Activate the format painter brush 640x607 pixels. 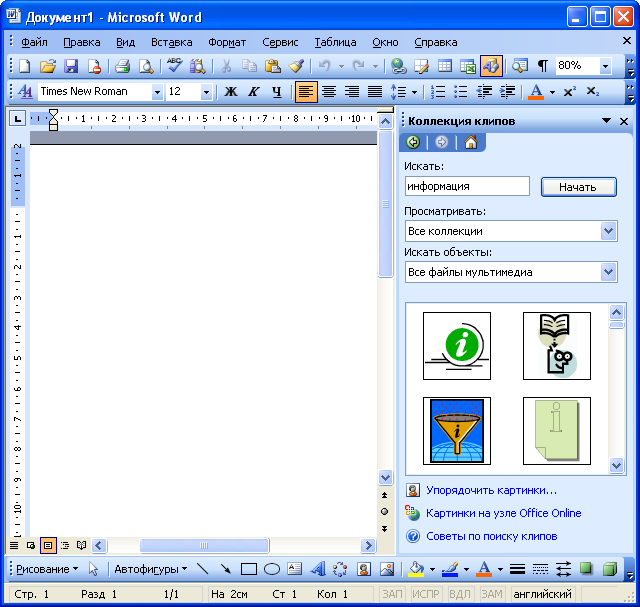click(x=296, y=66)
